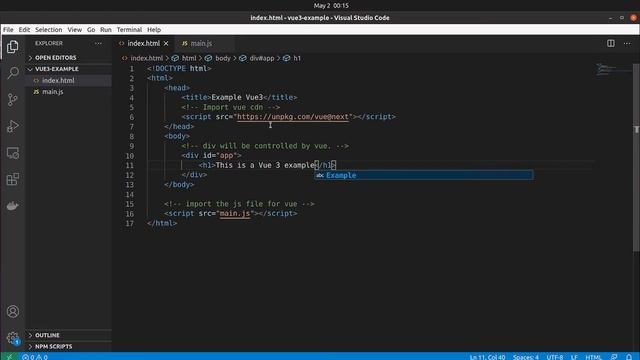Switch to the main.js editor tab
Screen dimensions: 640x360
pyautogui.click(x=201, y=43)
